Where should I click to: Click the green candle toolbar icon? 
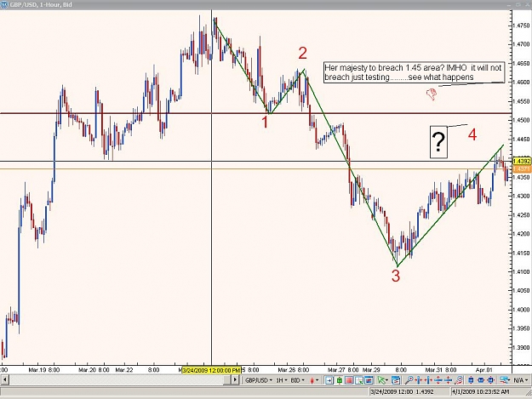click(340, 380)
